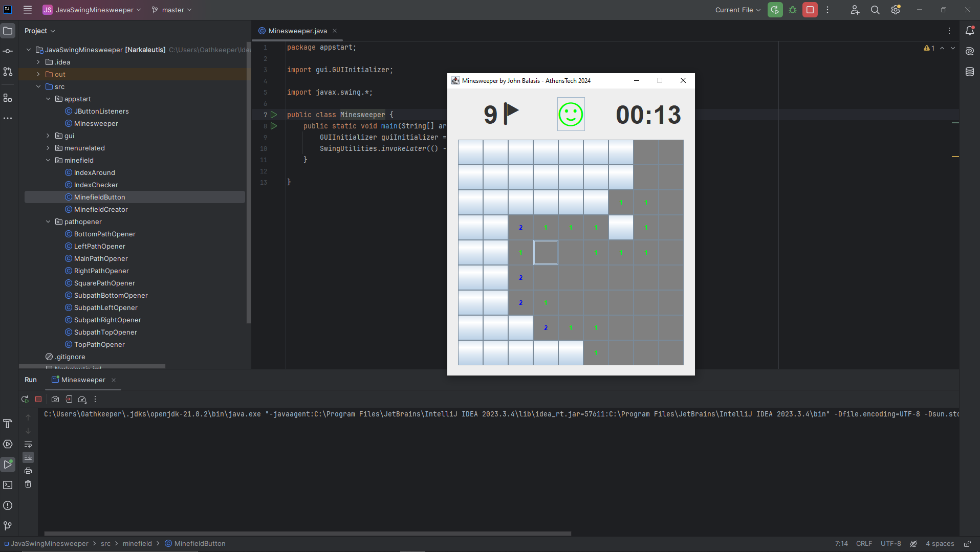Stop the running application with red square
980x552 pixels.
click(810, 10)
